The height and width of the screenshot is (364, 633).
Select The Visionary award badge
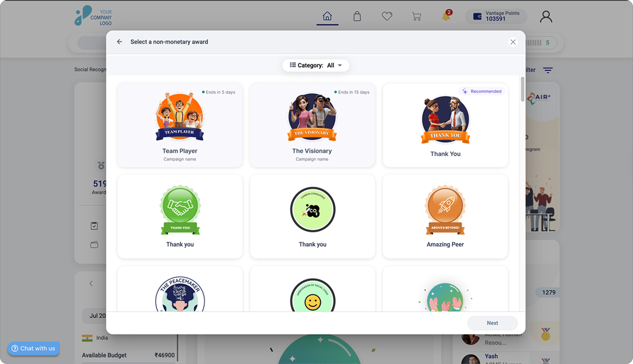tap(312, 125)
